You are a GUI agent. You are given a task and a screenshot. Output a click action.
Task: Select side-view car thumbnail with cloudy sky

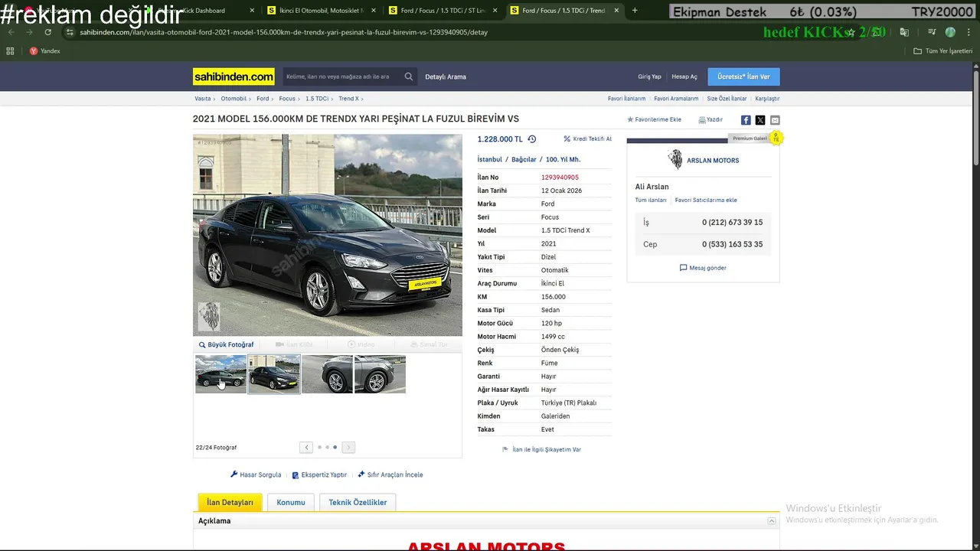pyautogui.click(x=221, y=374)
